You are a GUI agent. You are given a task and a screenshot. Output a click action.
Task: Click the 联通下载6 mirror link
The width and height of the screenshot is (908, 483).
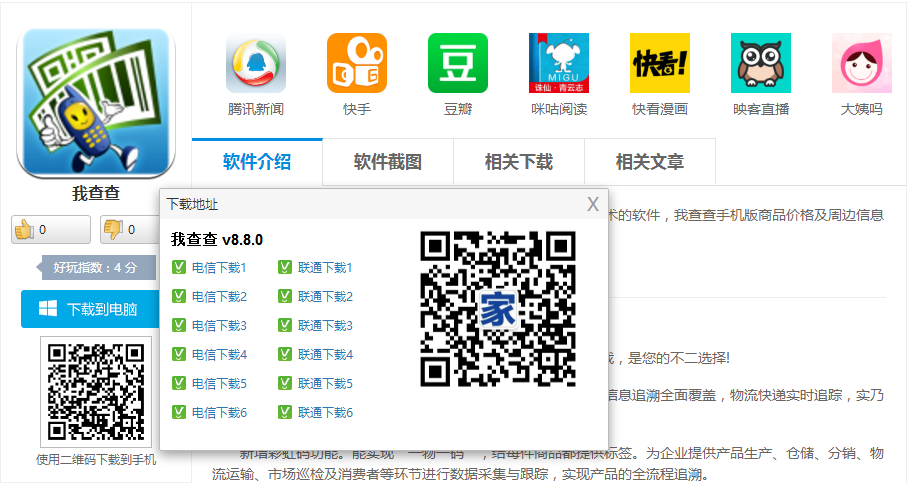[325, 413]
